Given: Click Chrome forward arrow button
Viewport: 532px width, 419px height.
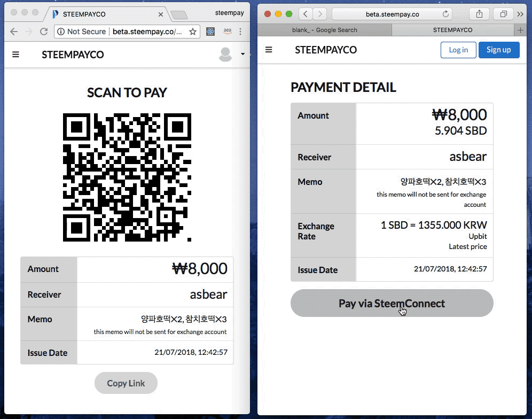Looking at the screenshot, I should 29,32.
